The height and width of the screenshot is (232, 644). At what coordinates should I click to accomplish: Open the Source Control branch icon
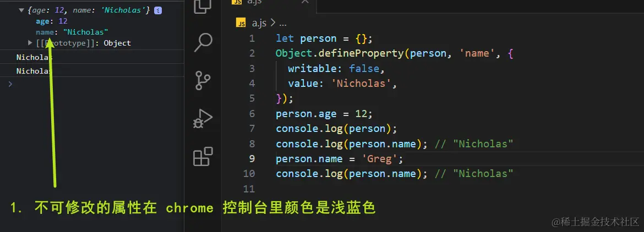203,80
